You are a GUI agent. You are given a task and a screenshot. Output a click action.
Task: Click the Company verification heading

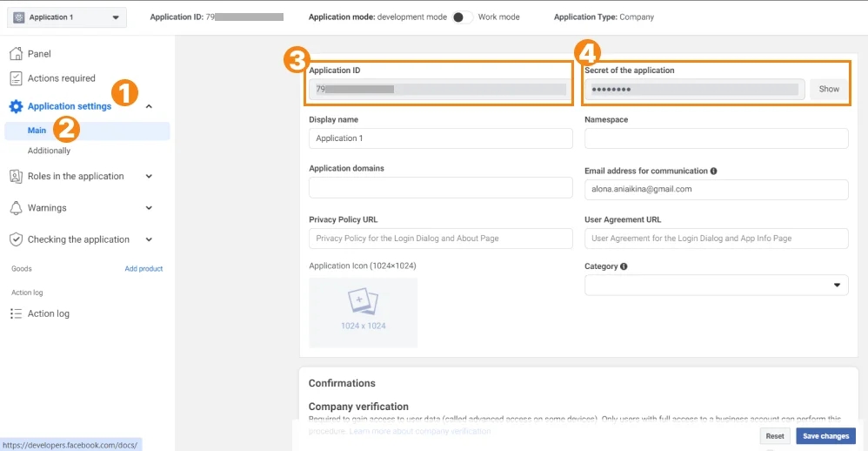(x=358, y=406)
